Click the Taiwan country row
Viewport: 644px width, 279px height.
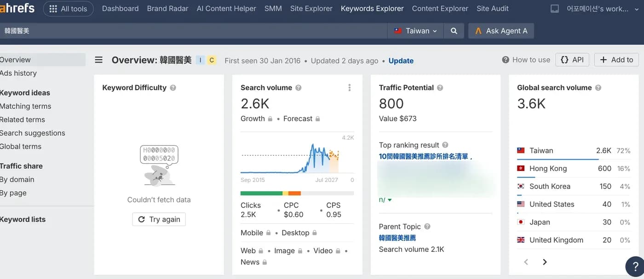(574, 151)
